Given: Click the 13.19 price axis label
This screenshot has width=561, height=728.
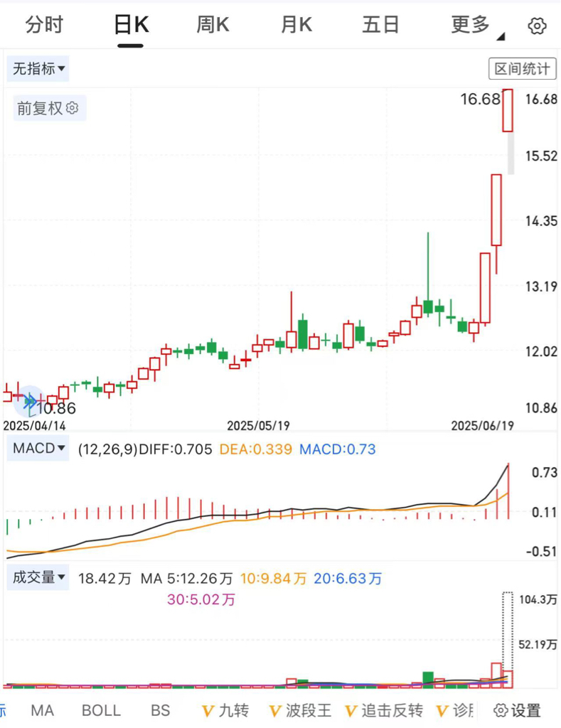Looking at the screenshot, I should 541,287.
